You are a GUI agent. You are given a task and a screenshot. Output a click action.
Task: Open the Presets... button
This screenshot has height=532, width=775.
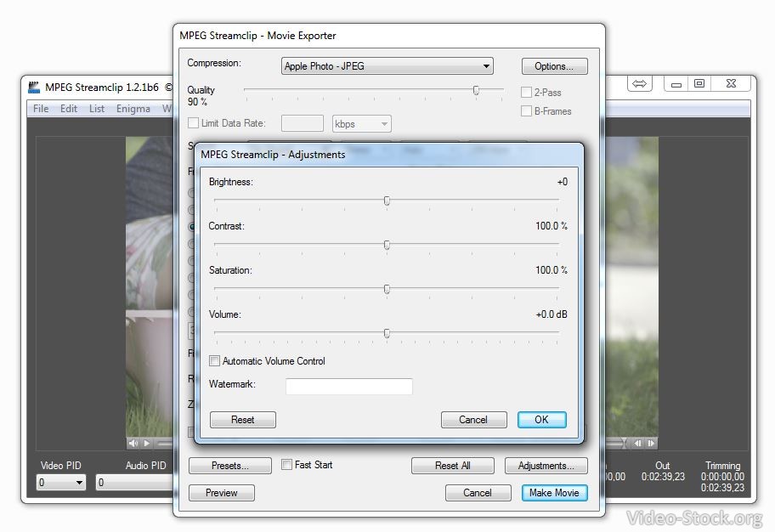pyautogui.click(x=229, y=466)
